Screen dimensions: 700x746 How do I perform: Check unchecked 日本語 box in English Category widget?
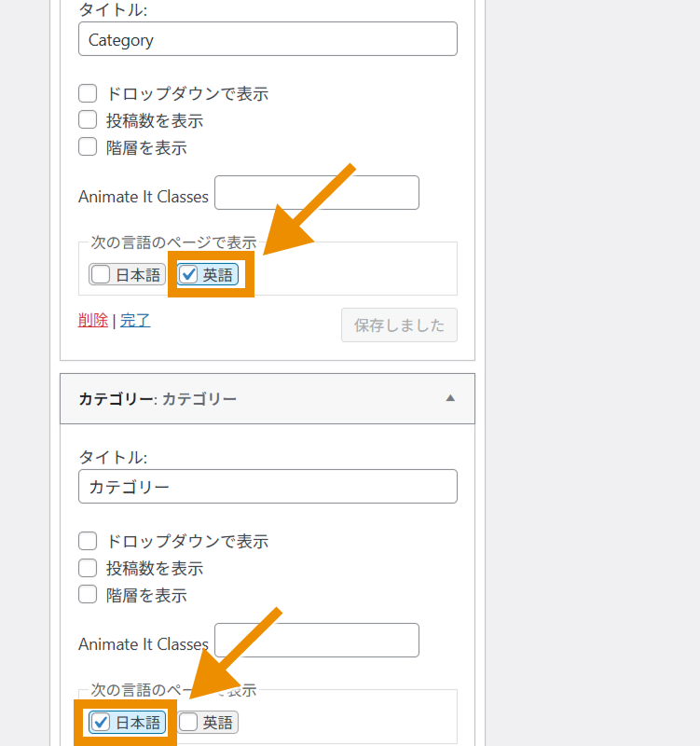point(101,275)
